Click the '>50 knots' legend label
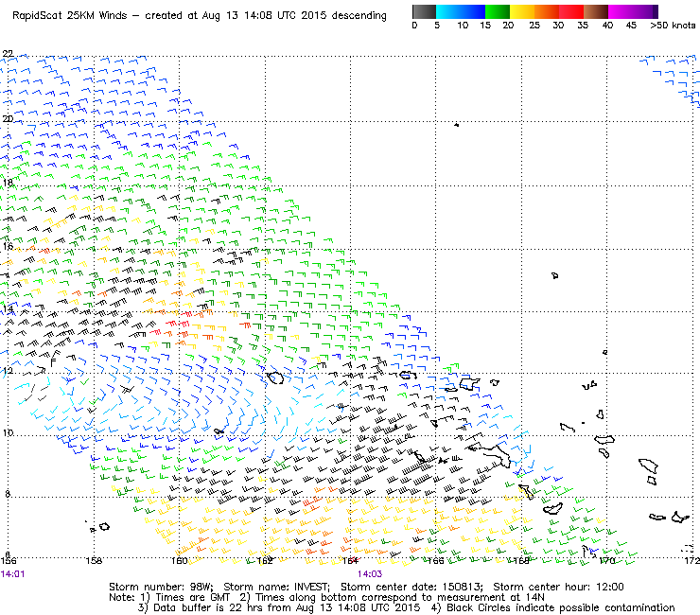 click(673, 26)
